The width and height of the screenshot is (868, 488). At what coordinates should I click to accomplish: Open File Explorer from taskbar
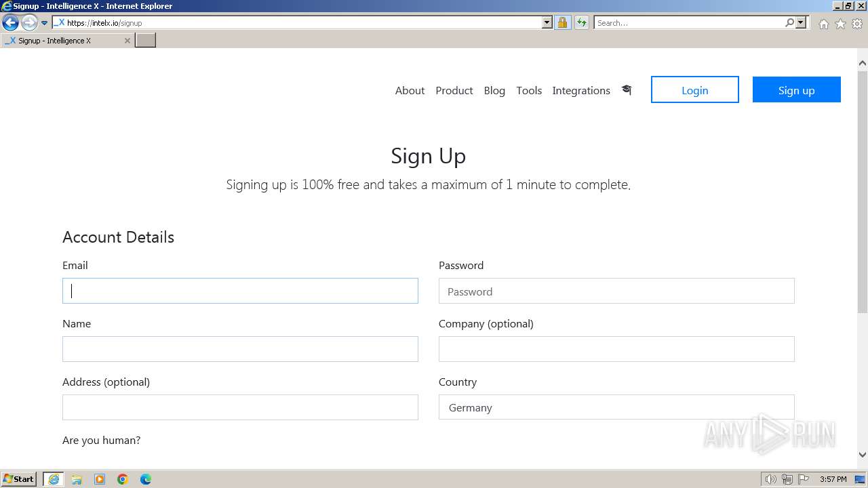77,479
